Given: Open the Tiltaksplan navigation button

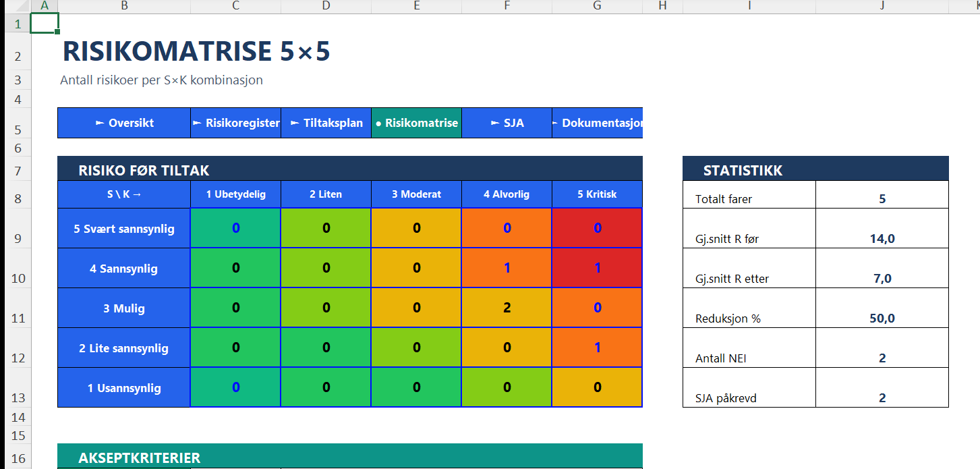Looking at the screenshot, I should (326, 123).
